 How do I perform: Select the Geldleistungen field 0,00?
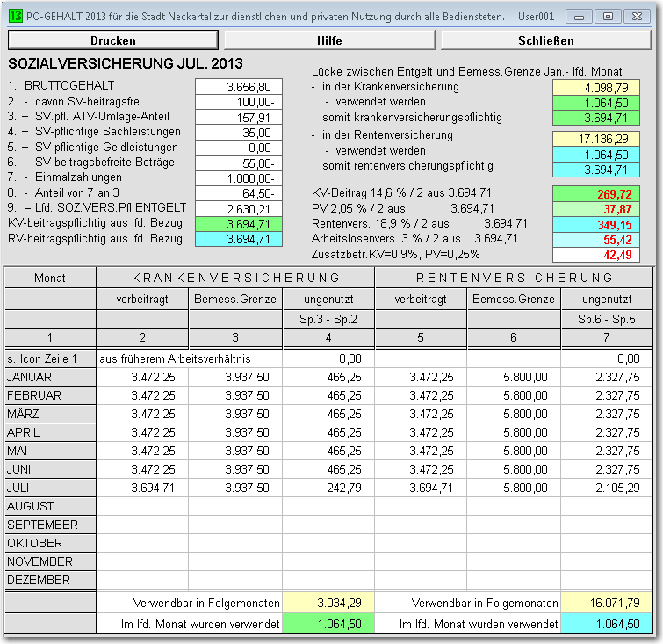click(239, 148)
